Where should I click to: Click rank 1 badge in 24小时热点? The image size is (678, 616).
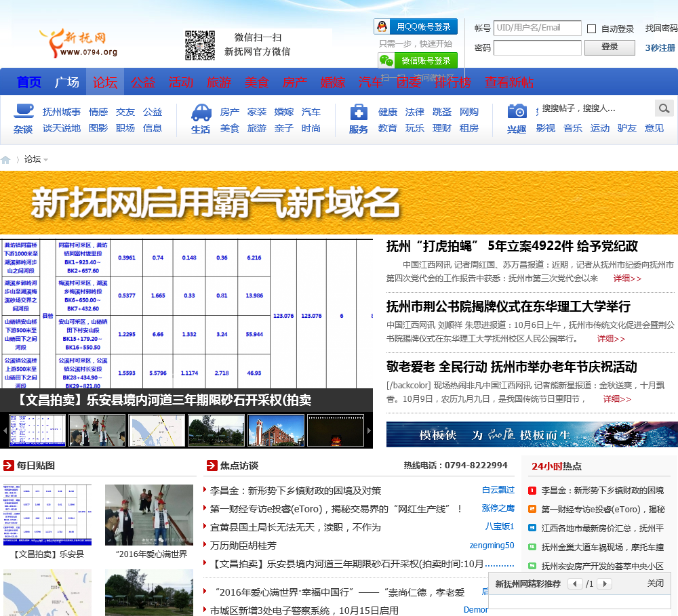532,491
